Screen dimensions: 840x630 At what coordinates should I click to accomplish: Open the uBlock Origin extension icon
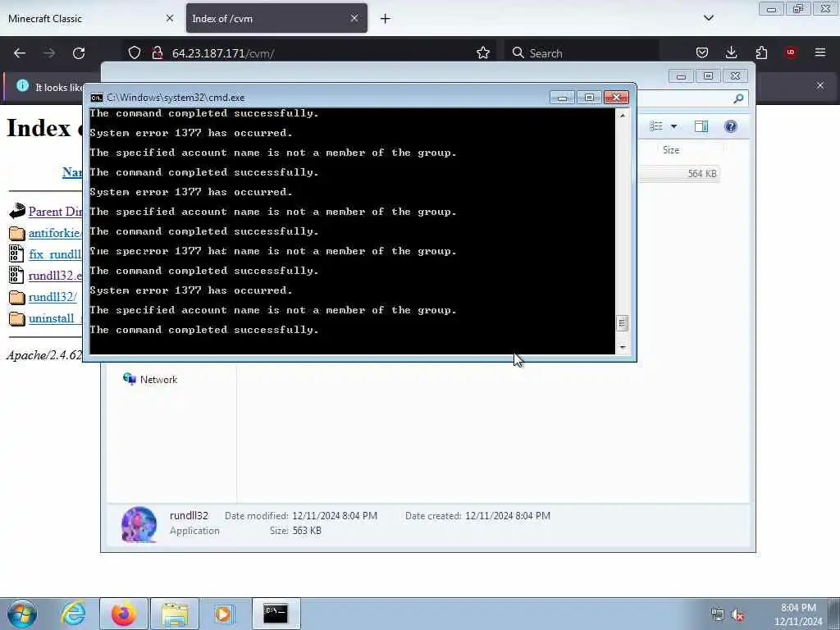[791, 52]
